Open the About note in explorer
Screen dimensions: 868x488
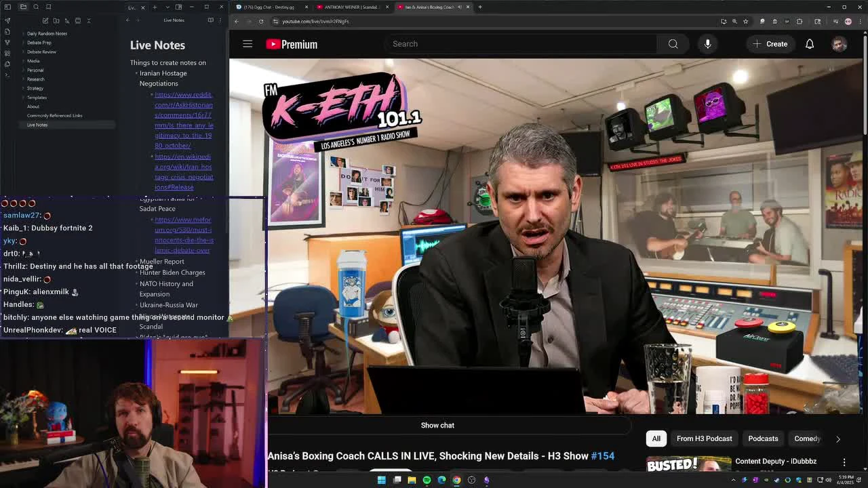tap(33, 106)
